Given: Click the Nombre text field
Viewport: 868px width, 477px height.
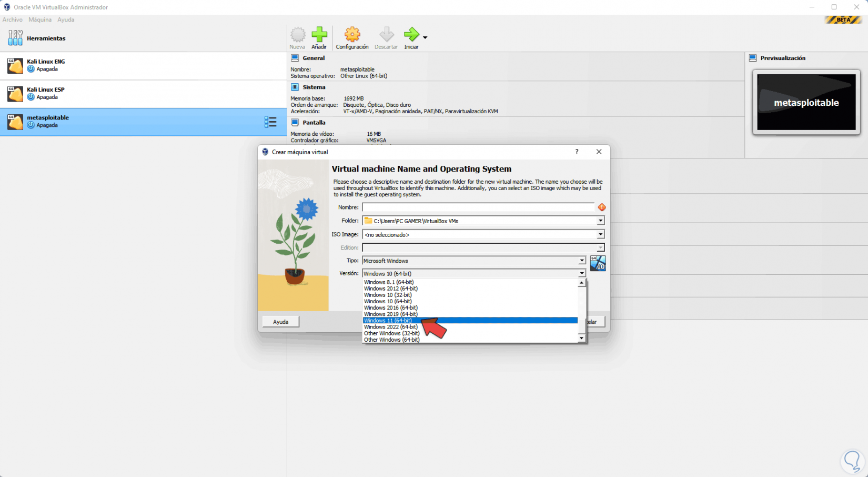Looking at the screenshot, I should pyautogui.click(x=478, y=207).
